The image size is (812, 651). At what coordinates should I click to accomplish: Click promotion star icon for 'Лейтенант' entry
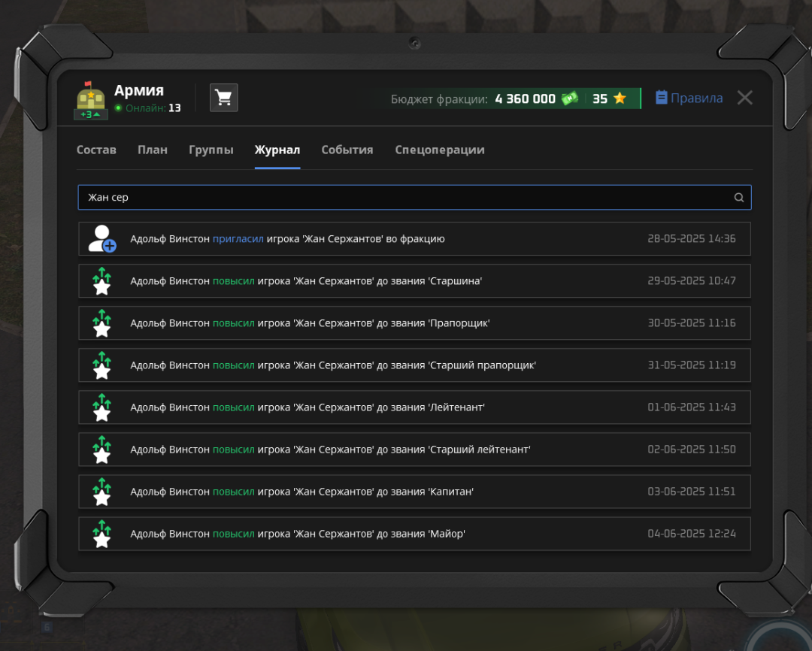(x=102, y=407)
